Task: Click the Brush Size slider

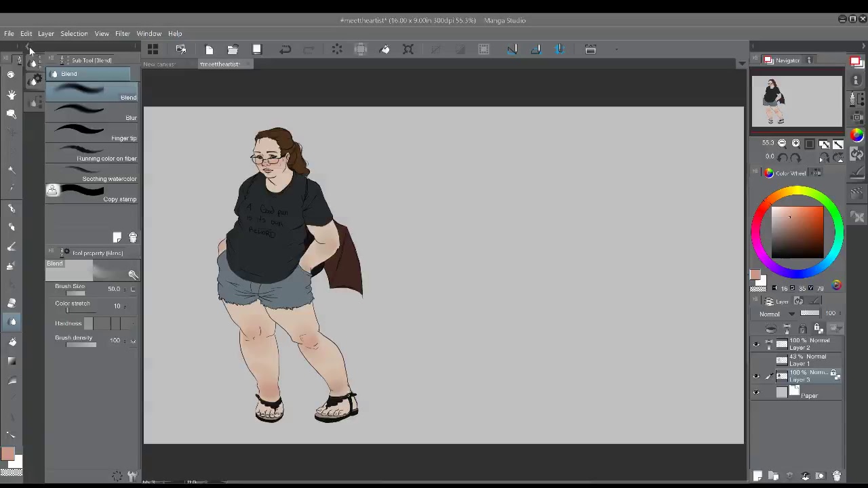Action: (x=75, y=293)
